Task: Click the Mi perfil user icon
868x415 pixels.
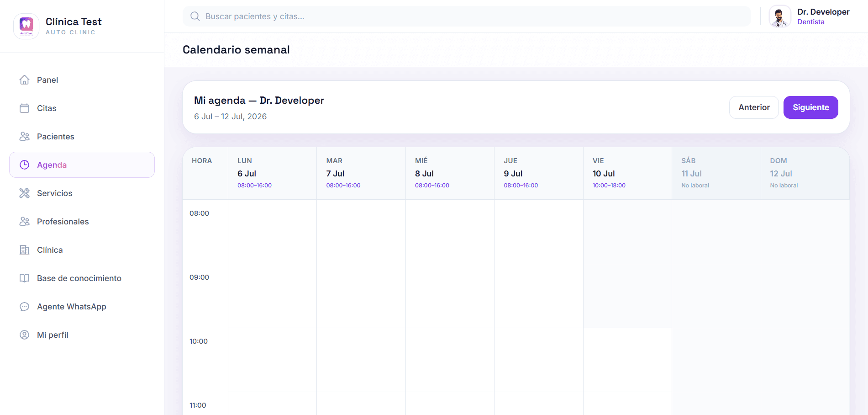Action: pos(25,335)
